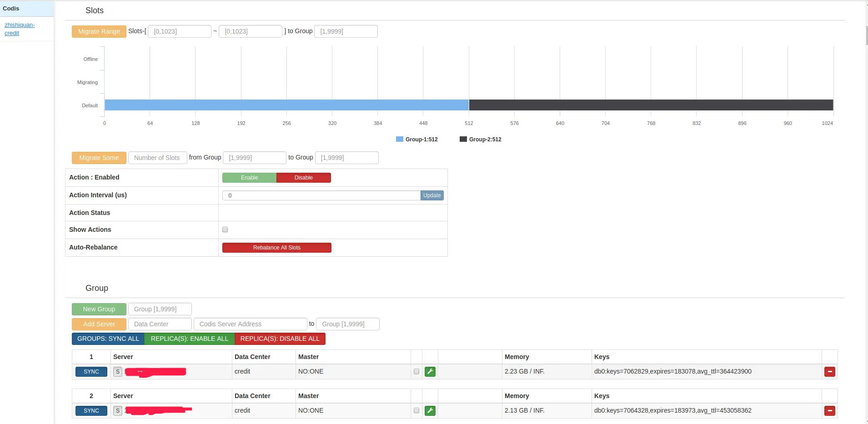Viewport: 868px width, 424px height.
Task: Click the 'Action : Enabled' label
Action: [x=94, y=177]
